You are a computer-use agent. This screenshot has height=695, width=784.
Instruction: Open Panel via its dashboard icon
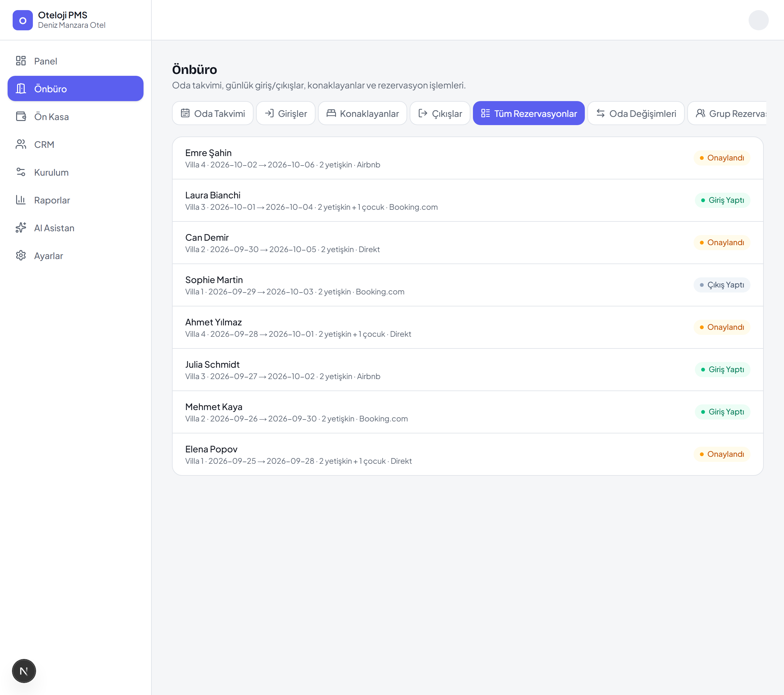(x=21, y=61)
